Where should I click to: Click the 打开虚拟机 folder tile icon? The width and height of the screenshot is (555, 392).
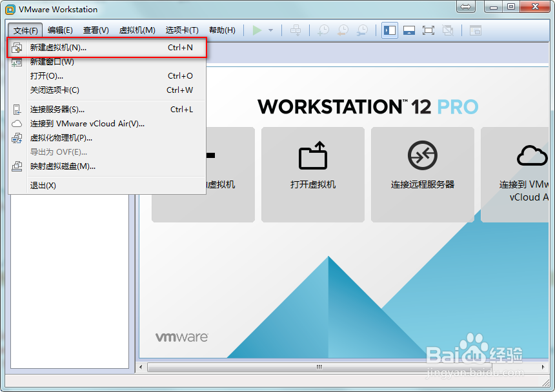click(x=313, y=155)
